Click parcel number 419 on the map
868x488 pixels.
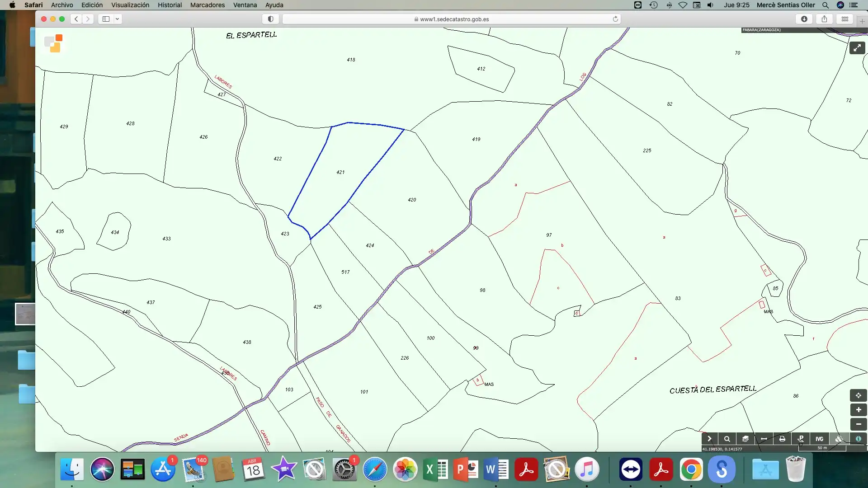(x=476, y=139)
